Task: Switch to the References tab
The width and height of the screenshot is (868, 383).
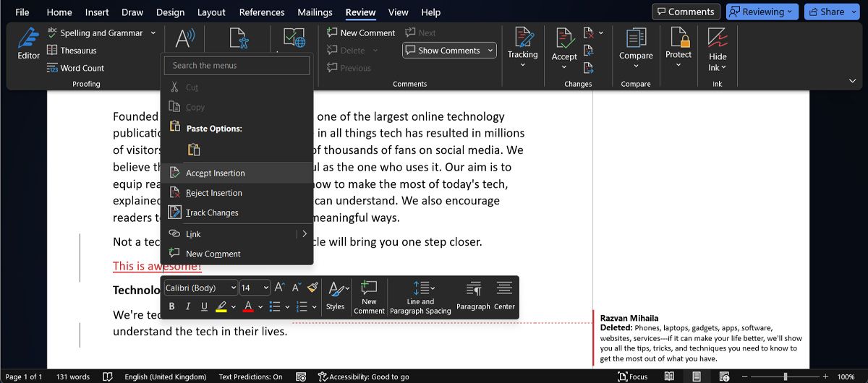Action: click(262, 12)
